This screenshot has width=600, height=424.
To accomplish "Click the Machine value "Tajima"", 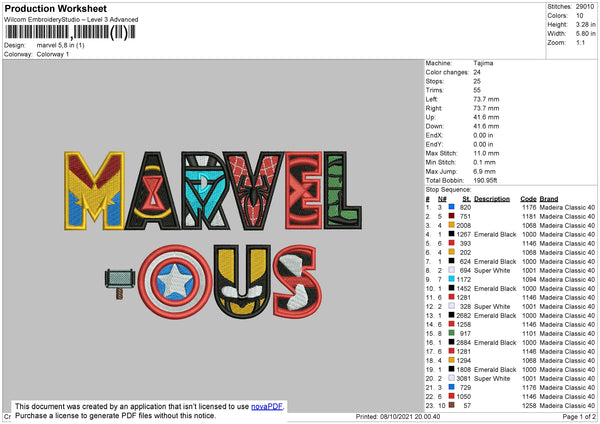I will (483, 63).
